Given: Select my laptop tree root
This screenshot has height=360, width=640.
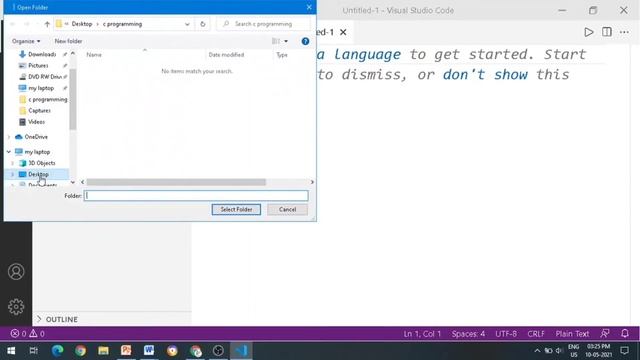Looking at the screenshot, I should pyautogui.click(x=37, y=152).
